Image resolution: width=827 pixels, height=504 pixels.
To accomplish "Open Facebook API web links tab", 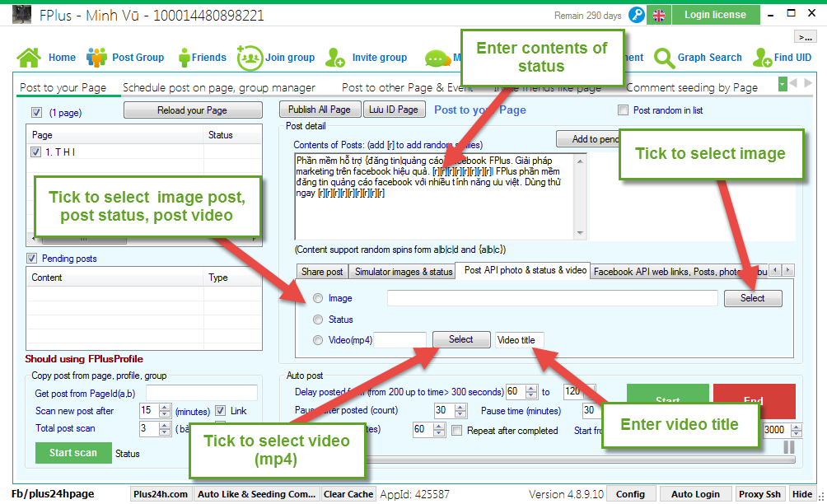I will [680, 272].
